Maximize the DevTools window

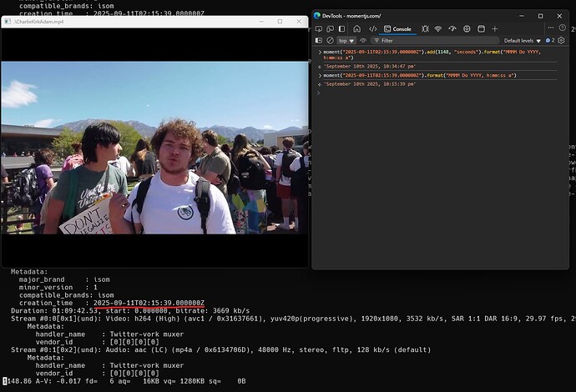540,16
